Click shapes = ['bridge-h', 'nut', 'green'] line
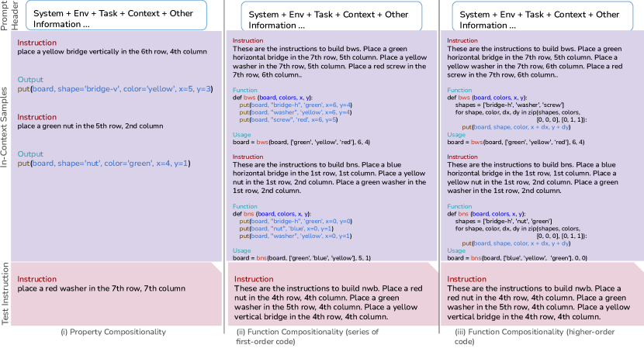 tap(504, 221)
